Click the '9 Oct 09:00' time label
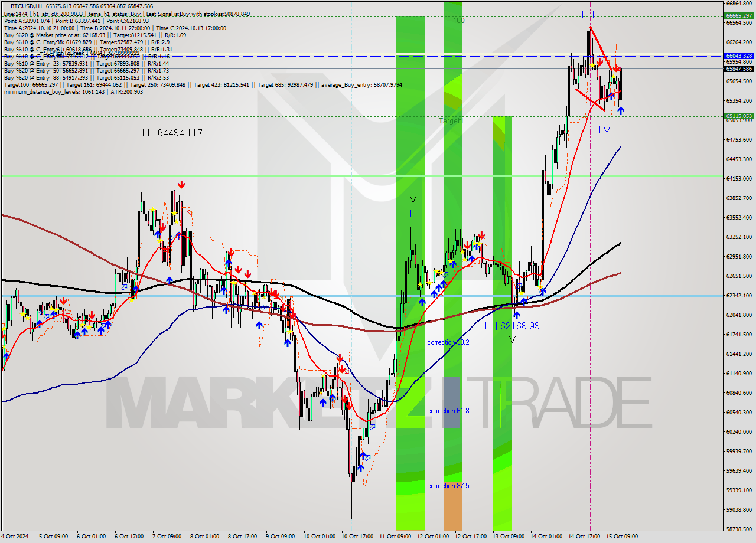756x543 pixels. [x=279, y=537]
